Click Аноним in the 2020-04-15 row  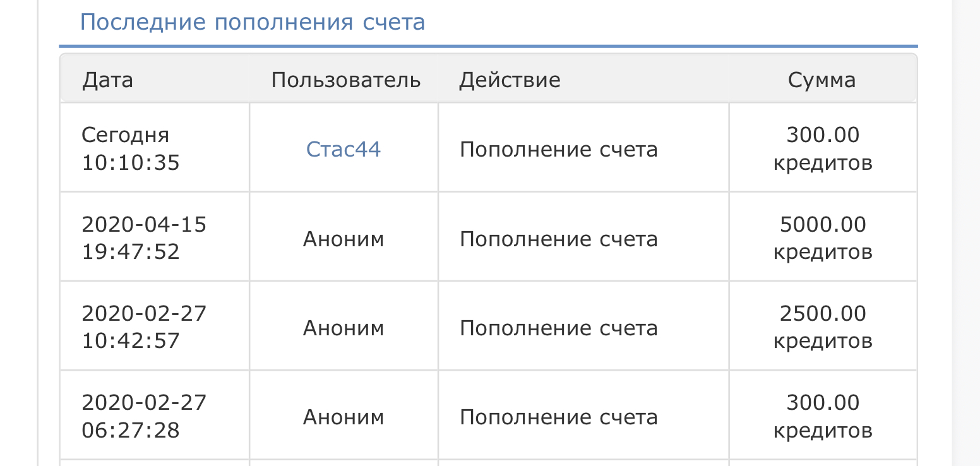coord(344,239)
